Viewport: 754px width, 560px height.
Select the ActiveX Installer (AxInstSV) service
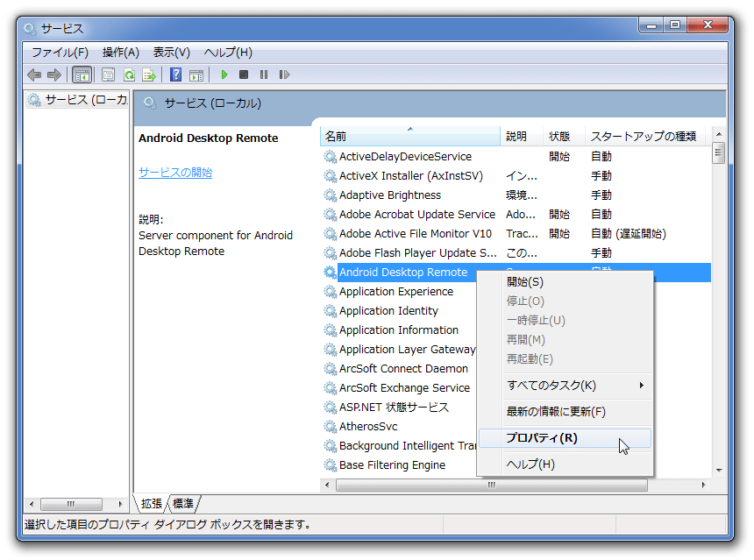(411, 176)
